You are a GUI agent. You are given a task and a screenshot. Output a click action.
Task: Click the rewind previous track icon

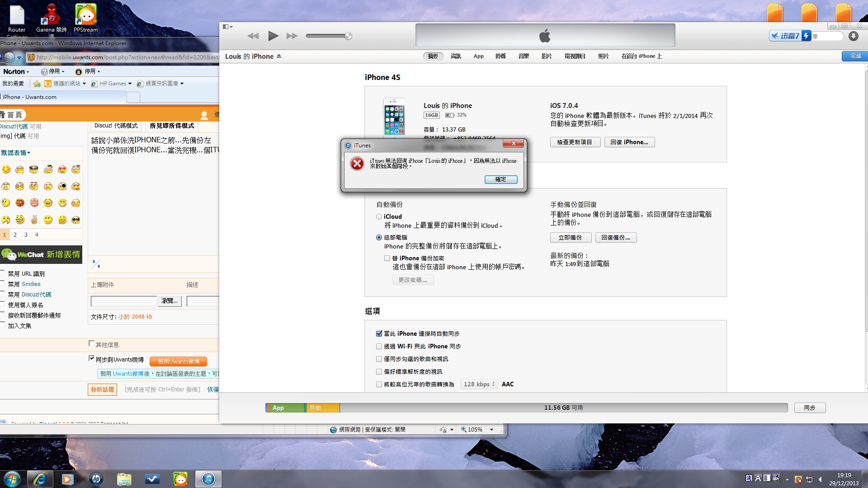click(x=253, y=36)
